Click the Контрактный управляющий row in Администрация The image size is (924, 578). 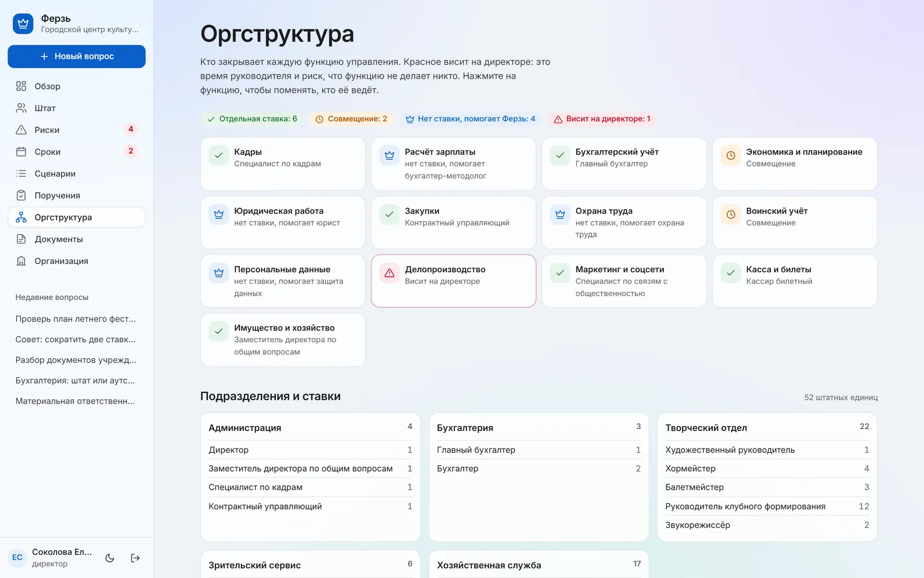[310, 506]
